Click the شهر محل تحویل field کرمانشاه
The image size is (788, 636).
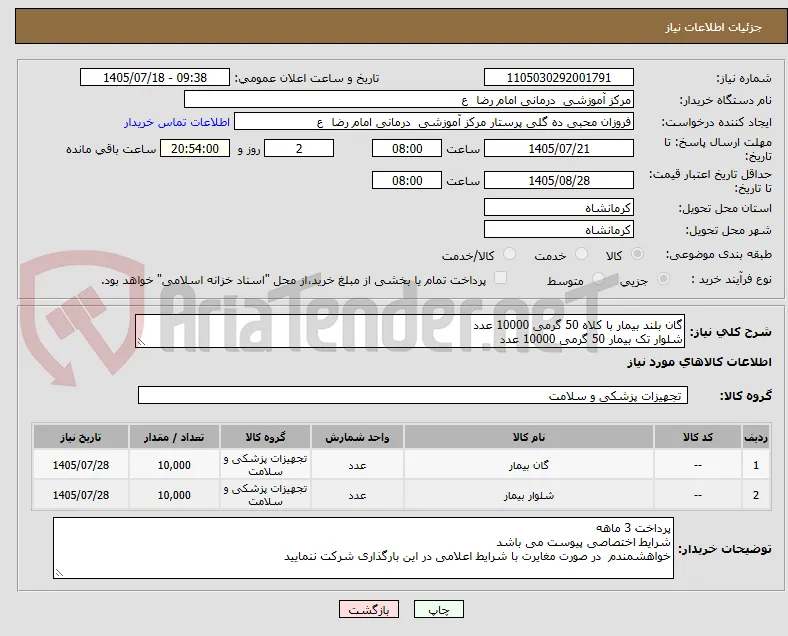point(558,230)
